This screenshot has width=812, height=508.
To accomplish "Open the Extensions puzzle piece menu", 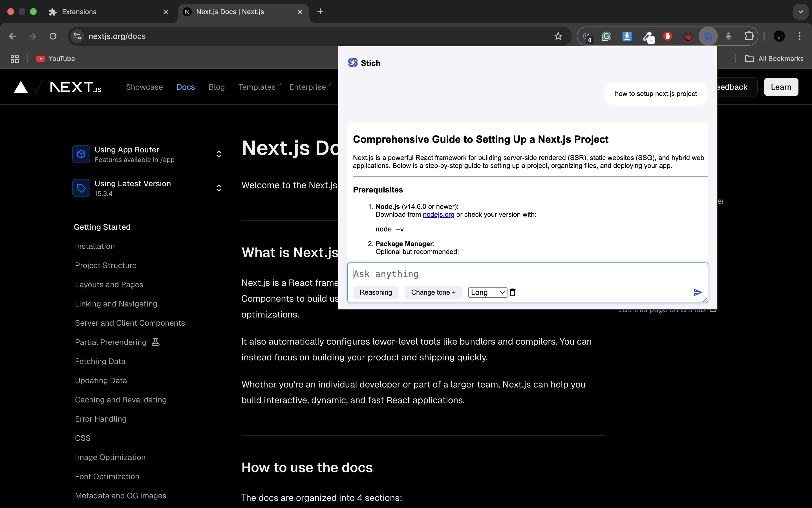I will point(749,36).
